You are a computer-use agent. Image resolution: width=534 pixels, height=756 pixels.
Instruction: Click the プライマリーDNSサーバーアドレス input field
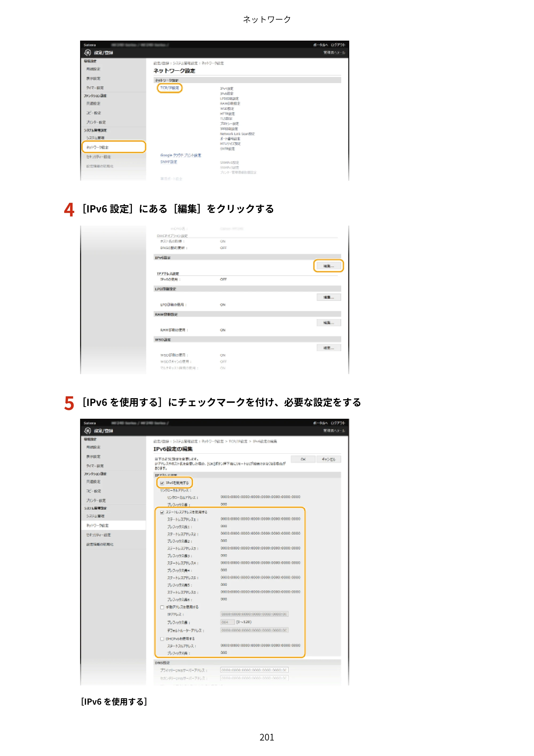tap(254, 670)
